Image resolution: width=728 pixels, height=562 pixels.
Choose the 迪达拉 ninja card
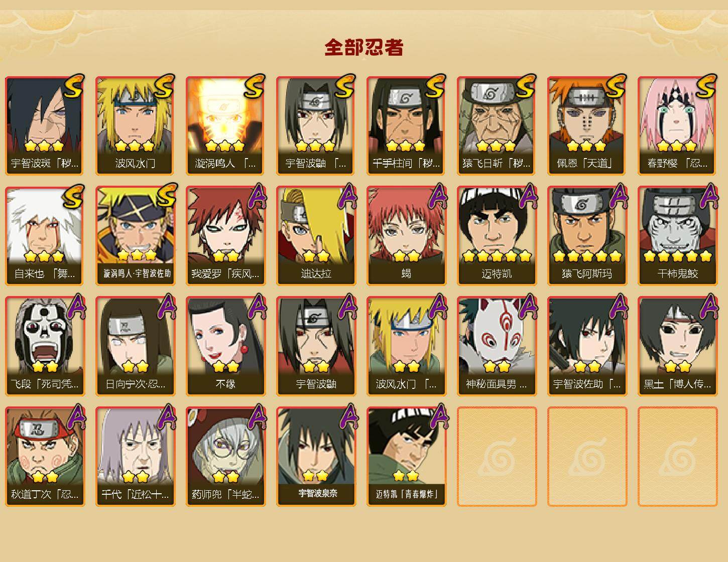316,236
